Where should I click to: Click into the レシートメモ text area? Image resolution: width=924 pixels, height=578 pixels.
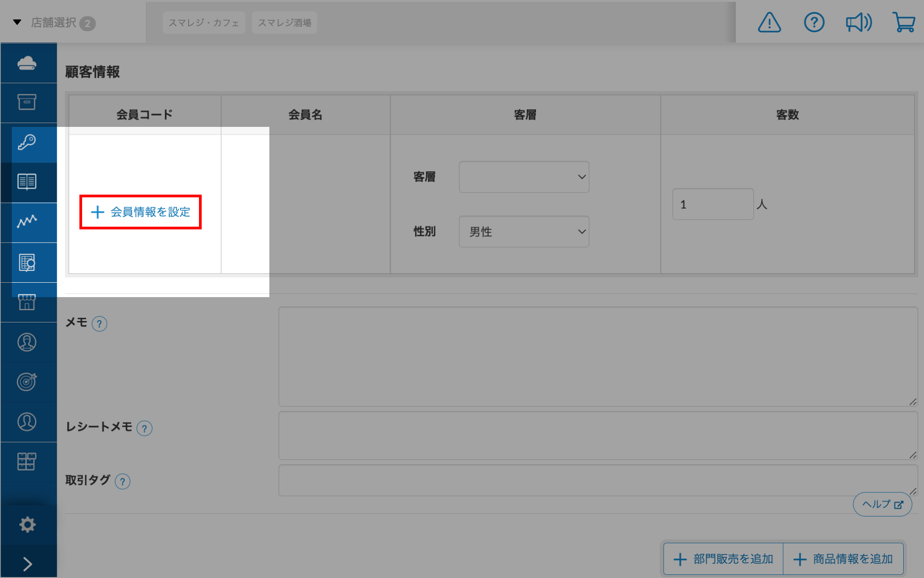point(598,435)
